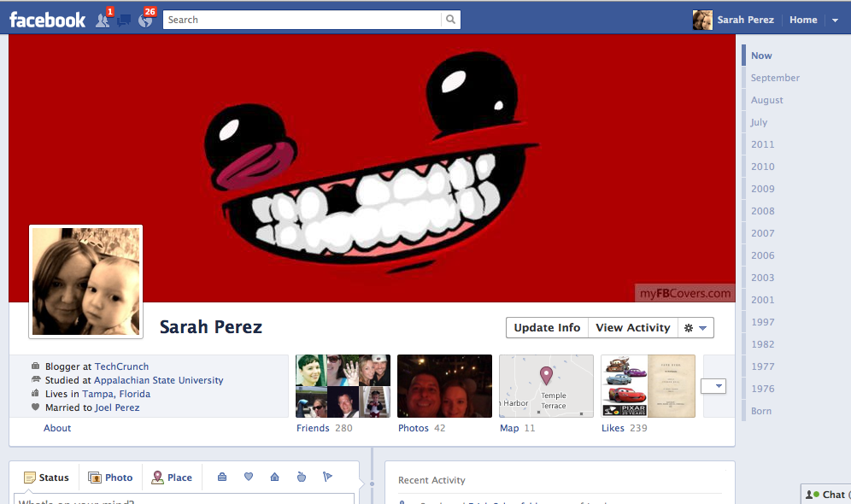
Task: Expand more profile sections dropdown arrow
Action: pos(713,386)
